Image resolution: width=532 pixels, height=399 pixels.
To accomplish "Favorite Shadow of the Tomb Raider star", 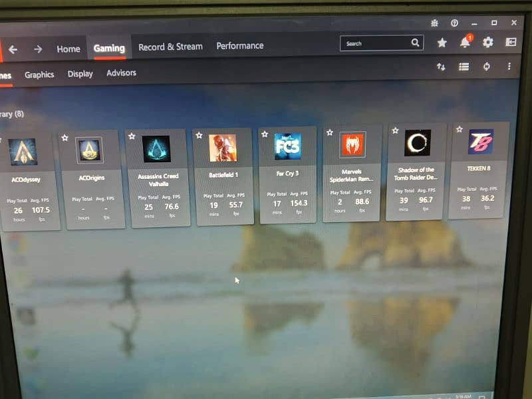I will (x=395, y=130).
